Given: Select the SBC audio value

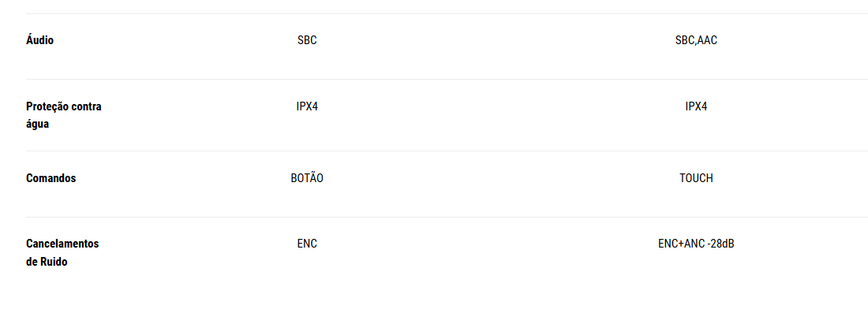Looking at the screenshot, I should 307,40.
